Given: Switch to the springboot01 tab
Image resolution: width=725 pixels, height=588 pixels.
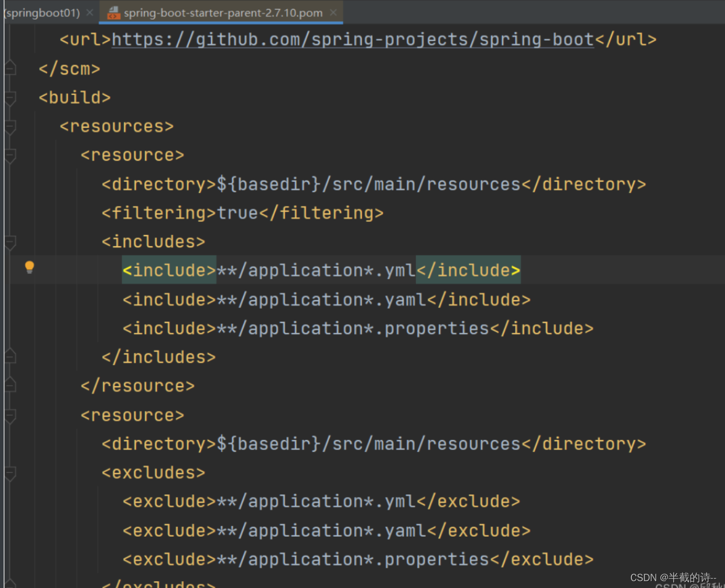Looking at the screenshot, I should pyautogui.click(x=42, y=12).
